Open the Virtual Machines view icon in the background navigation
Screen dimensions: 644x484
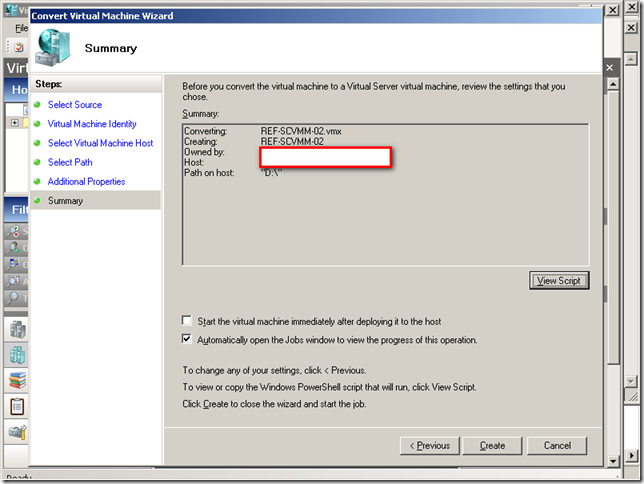17,355
